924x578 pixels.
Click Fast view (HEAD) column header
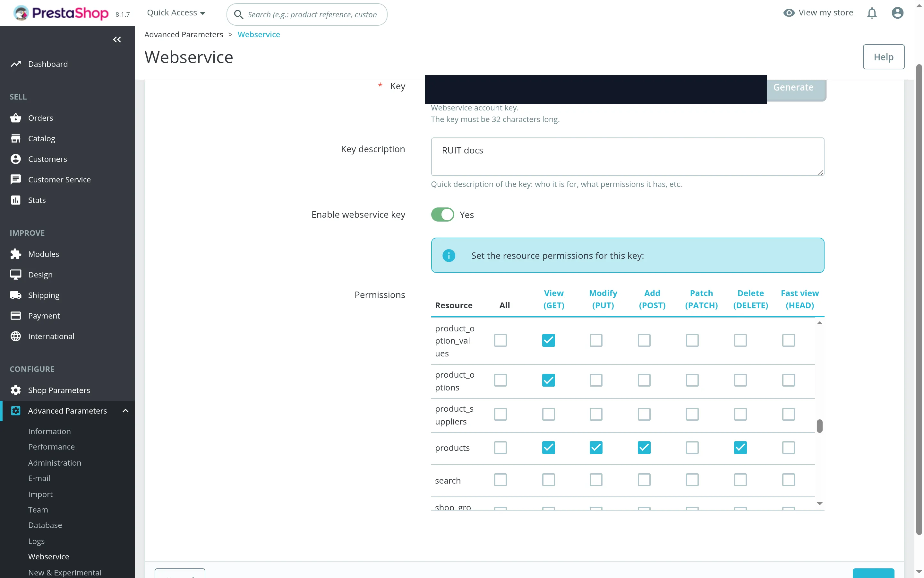pyautogui.click(x=800, y=299)
